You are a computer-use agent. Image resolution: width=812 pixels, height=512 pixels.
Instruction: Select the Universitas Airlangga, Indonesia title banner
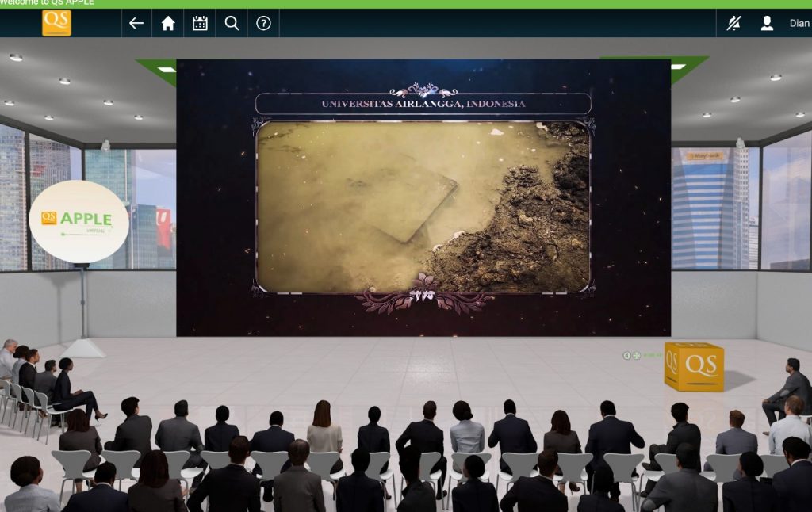[x=423, y=104]
